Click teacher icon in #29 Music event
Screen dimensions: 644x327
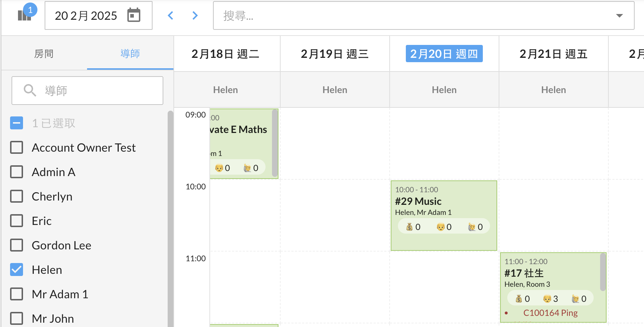coord(472,227)
